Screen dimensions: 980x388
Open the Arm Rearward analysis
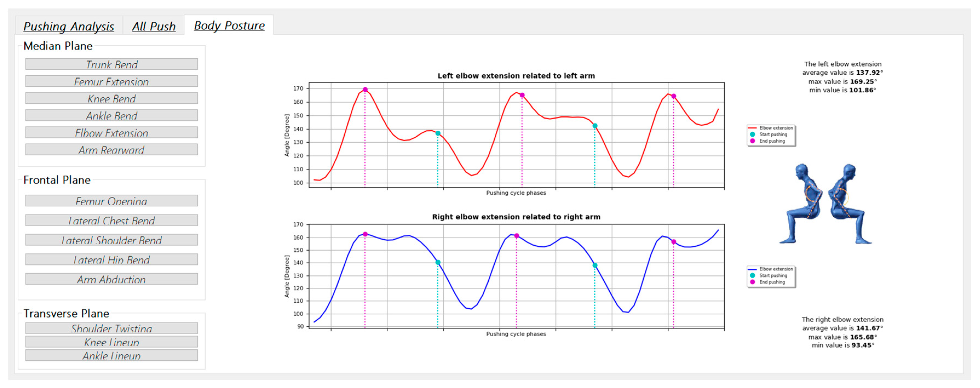[x=111, y=150]
